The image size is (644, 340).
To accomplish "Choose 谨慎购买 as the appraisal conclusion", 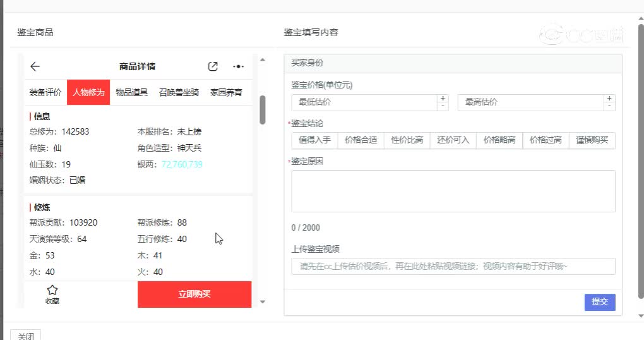I will tap(592, 140).
